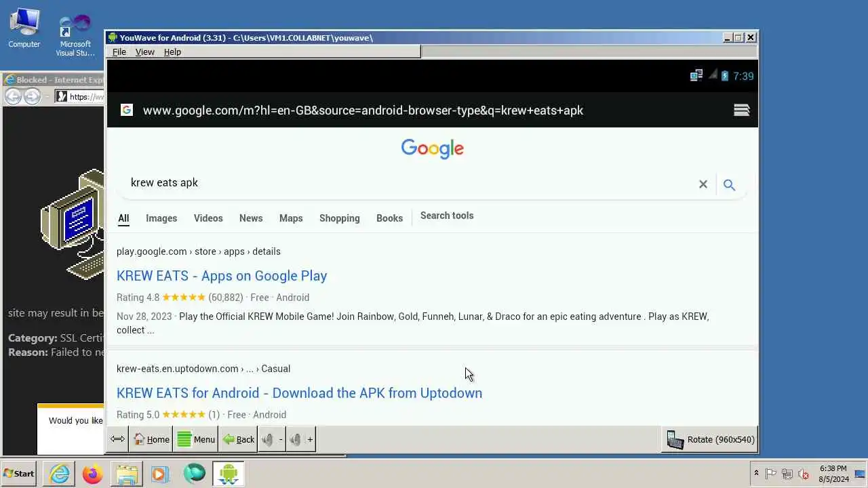Lower volume with the speaker minus button
868x488 pixels.
pos(272,439)
